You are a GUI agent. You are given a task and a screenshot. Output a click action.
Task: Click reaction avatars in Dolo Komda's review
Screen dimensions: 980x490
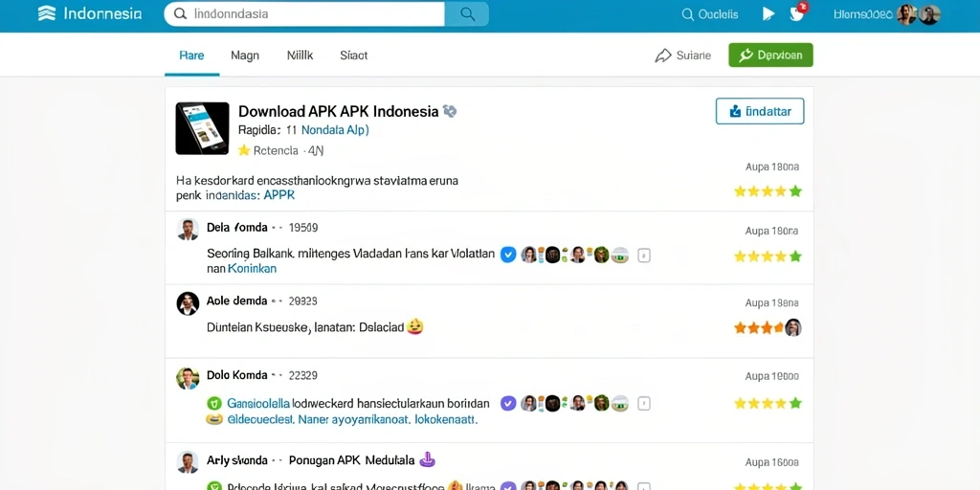[x=575, y=403]
